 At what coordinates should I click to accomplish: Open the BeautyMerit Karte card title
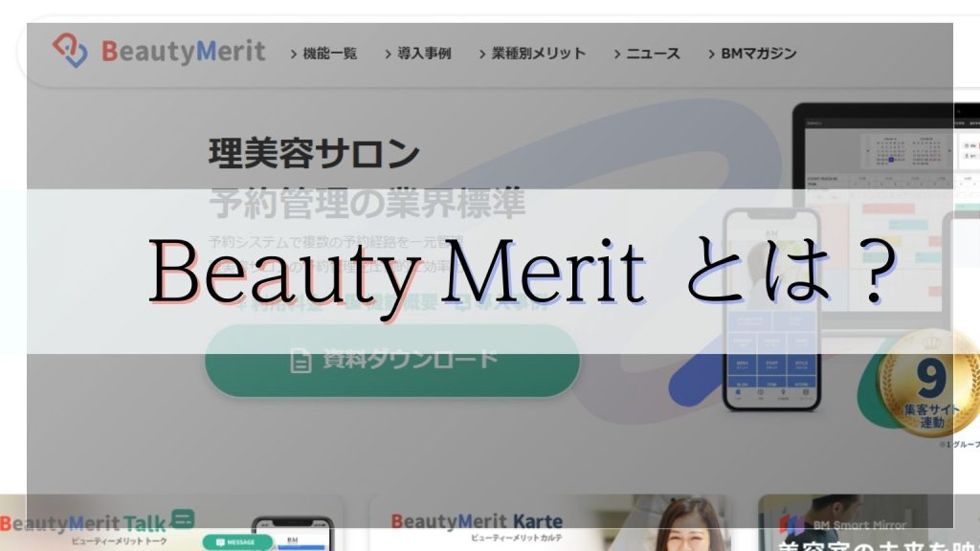coord(477,522)
